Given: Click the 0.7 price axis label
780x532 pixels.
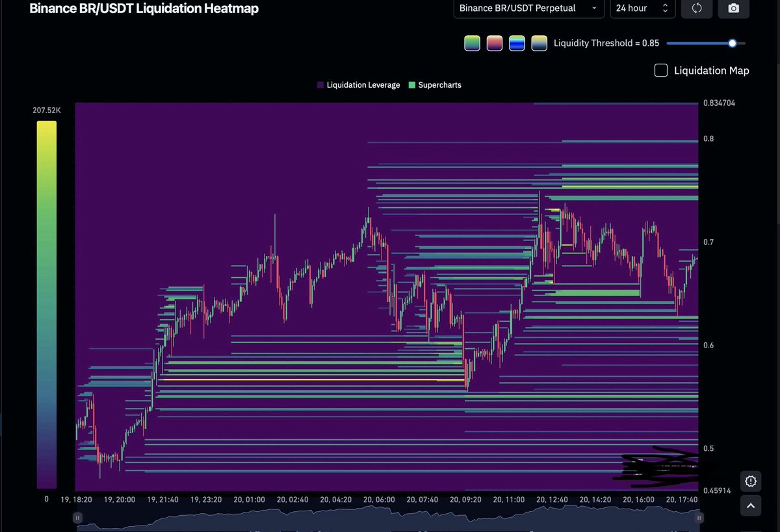Looking at the screenshot, I should tap(709, 242).
